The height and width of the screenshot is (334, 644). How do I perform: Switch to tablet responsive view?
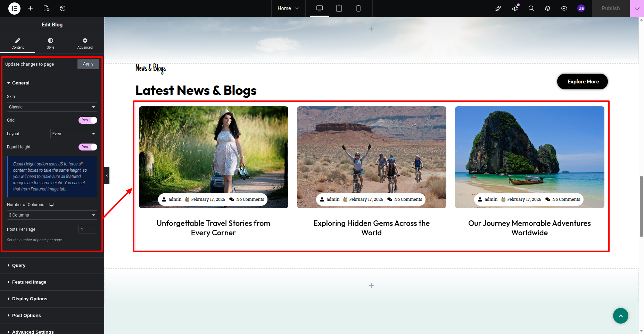tap(339, 8)
